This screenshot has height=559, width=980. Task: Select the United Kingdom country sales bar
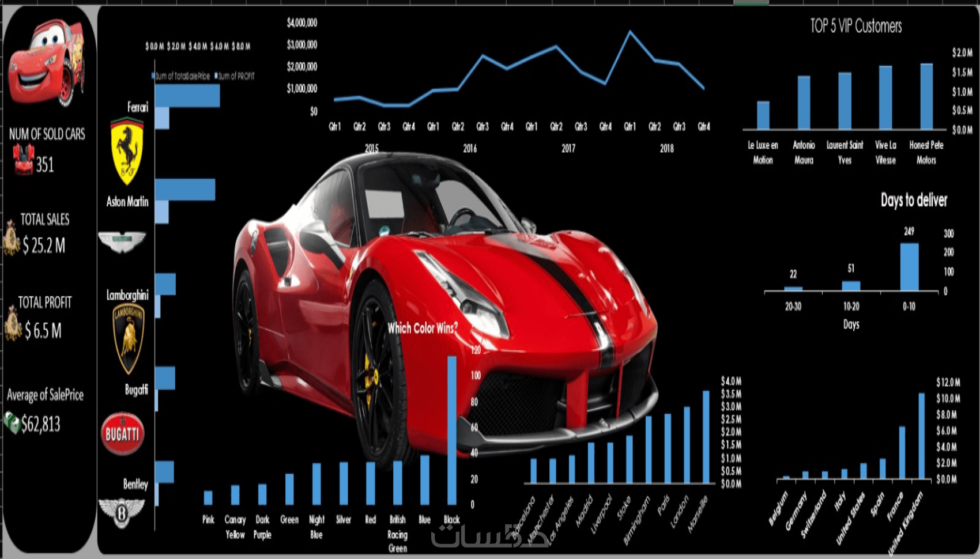click(921, 436)
